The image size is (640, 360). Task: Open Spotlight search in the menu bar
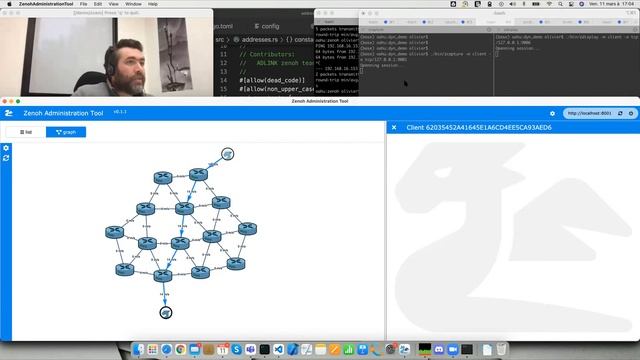(x=560, y=4)
